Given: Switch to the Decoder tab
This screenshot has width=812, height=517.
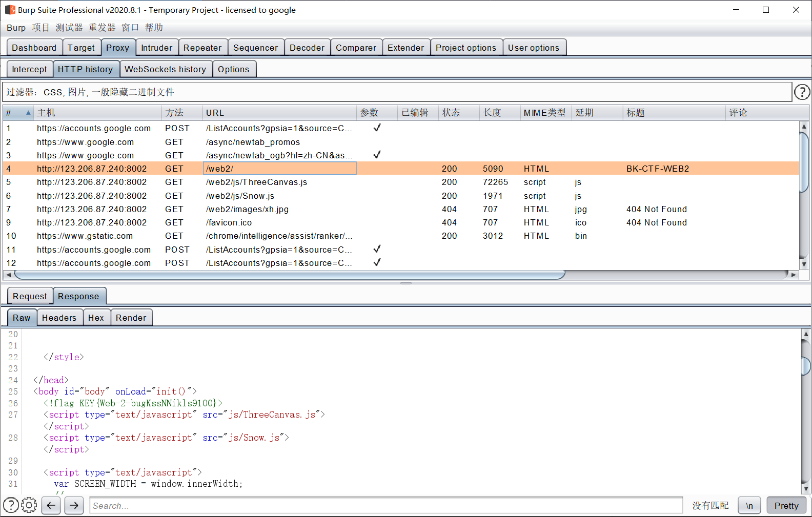Looking at the screenshot, I should 307,48.
